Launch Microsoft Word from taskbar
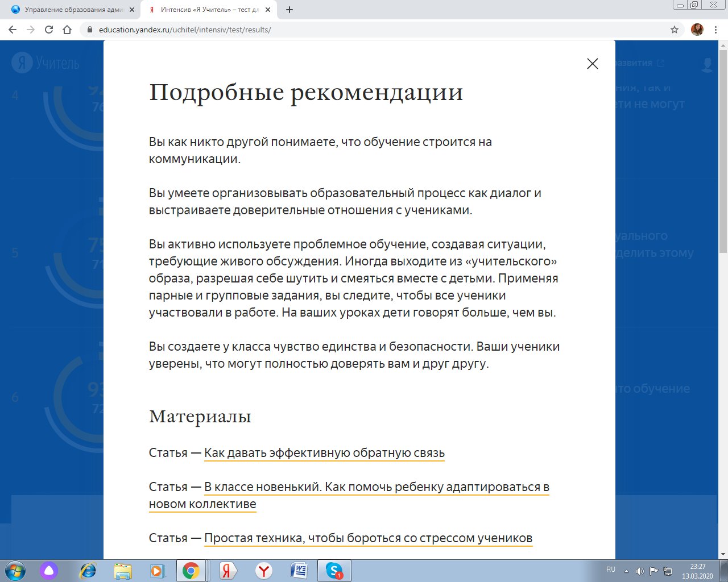This screenshot has width=728, height=582. coord(299,570)
